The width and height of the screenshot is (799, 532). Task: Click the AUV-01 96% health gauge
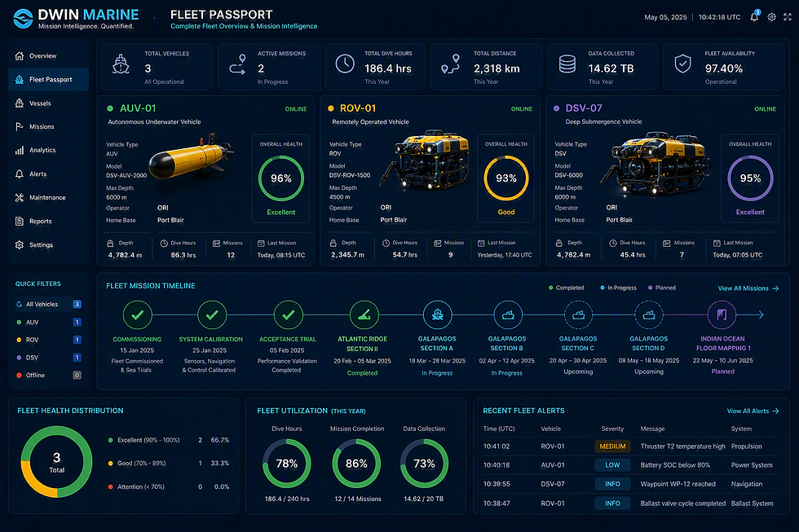pos(280,178)
